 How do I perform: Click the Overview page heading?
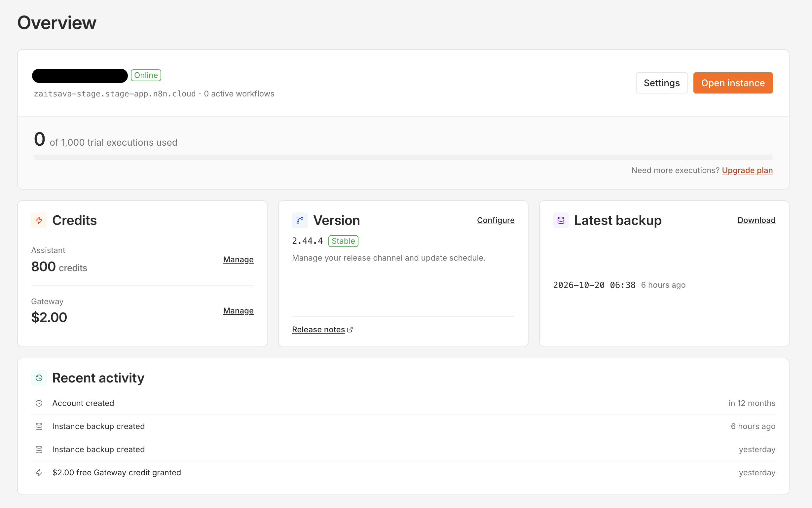click(x=57, y=23)
